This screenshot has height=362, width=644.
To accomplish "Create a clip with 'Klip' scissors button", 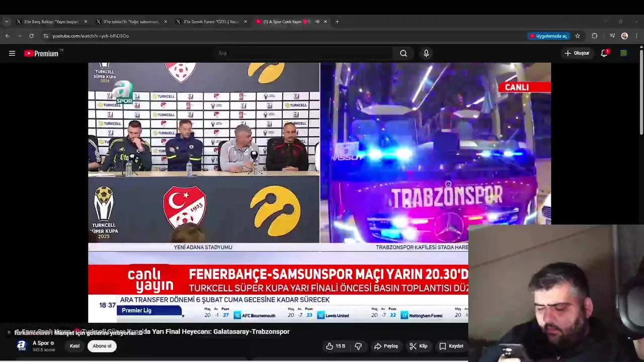I will (418, 346).
